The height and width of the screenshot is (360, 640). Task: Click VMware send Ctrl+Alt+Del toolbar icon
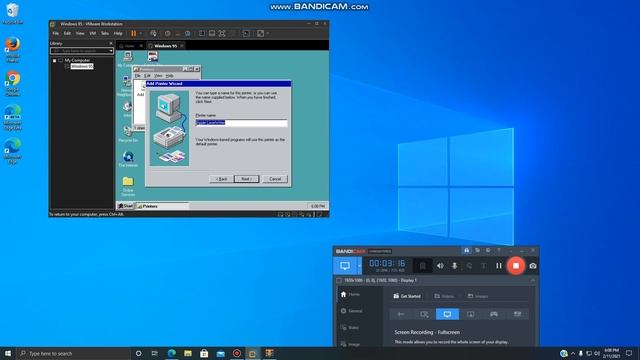(x=153, y=33)
